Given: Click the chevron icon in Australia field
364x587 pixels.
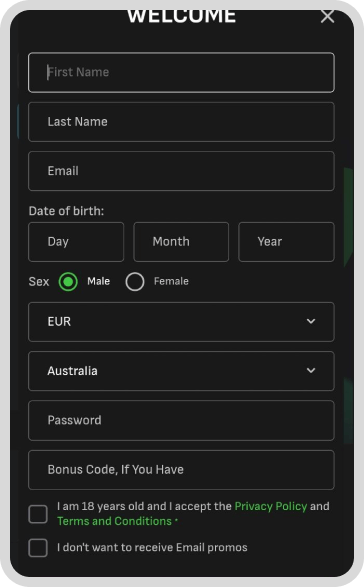Looking at the screenshot, I should 311,370.
